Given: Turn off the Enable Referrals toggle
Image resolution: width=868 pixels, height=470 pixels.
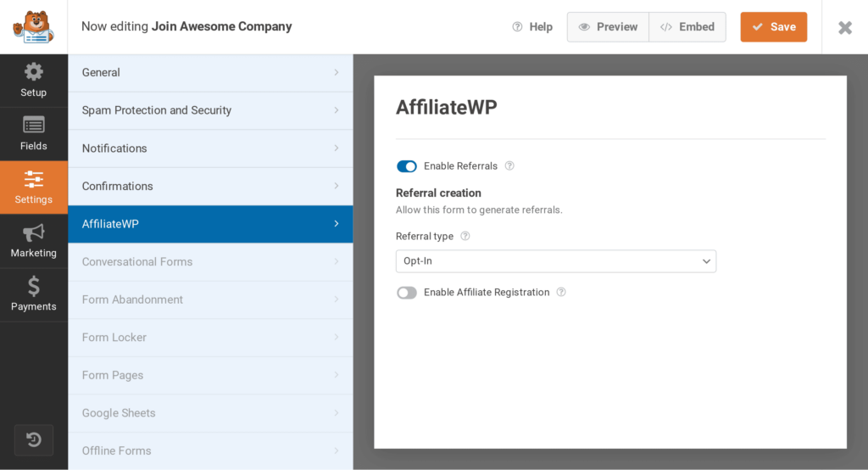Looking at the screenshot, I should click(407, 166).
